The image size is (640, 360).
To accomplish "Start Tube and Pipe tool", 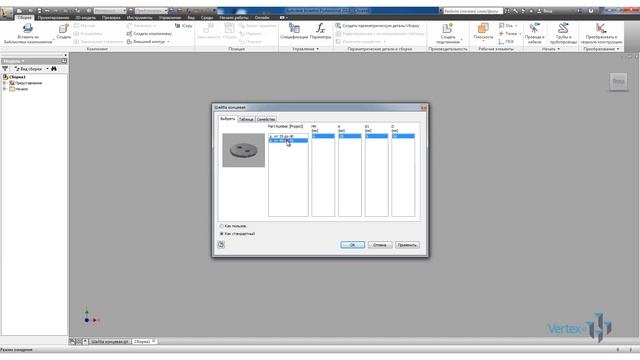I will click(563, 33).
